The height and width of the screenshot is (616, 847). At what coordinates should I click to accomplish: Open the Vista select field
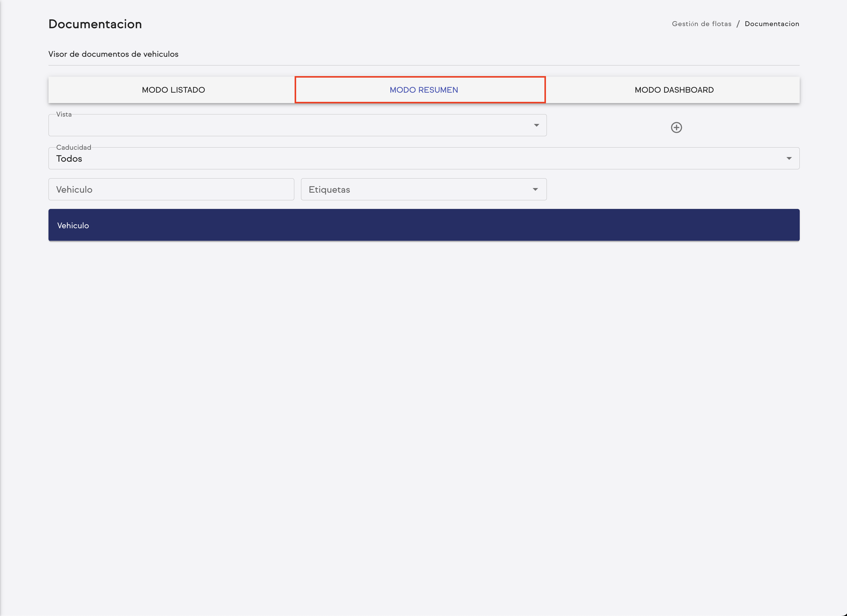click(x=291, y=126)
